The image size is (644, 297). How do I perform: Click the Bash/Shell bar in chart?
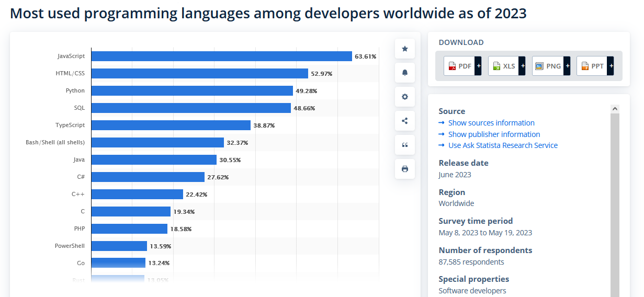[x=158, y=142]
